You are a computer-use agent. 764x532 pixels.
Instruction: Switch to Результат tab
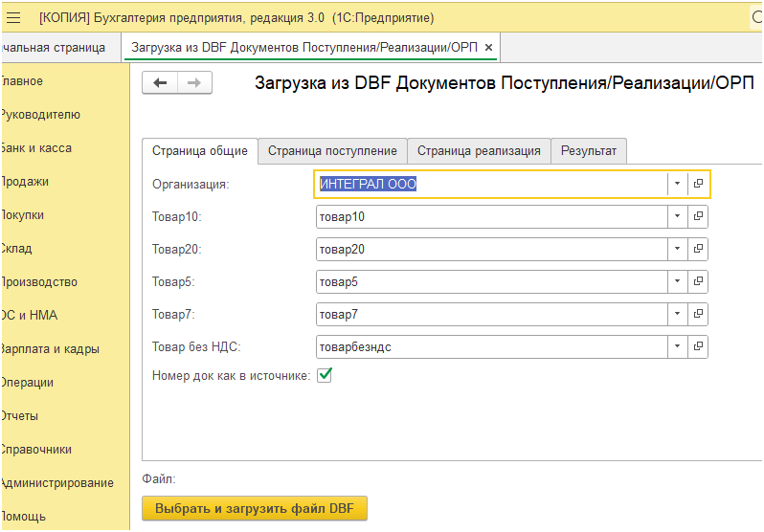point(589,151)
